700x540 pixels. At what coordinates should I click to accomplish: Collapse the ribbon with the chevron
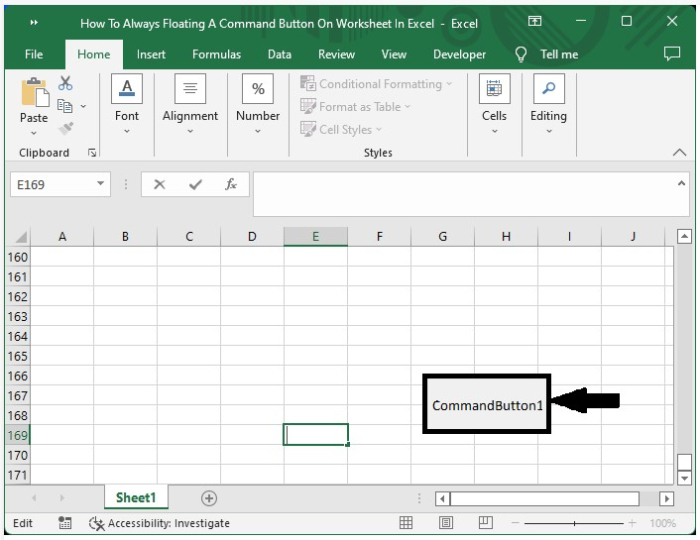[x=679, y=152]
